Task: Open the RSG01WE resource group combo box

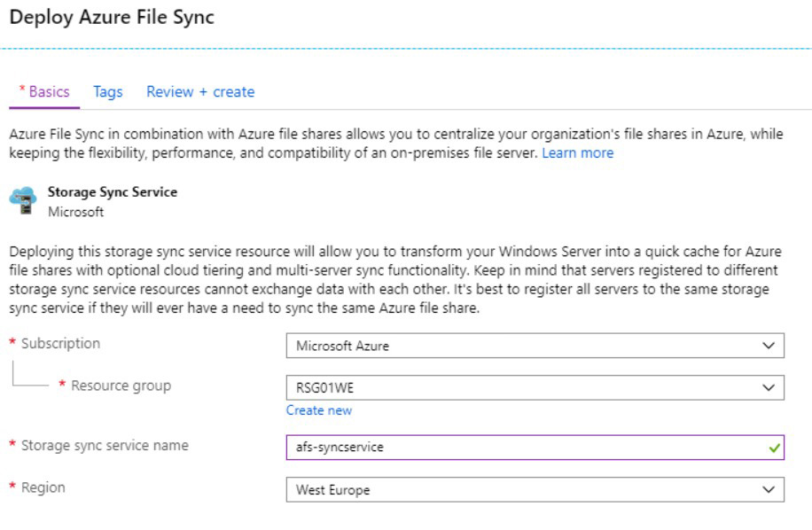Action: pyautogui.click(x=535, y=387)
